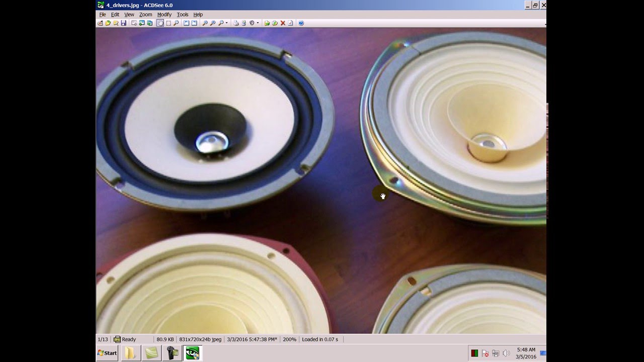Viewport: 644px width, 362px height.
Task: Activate the magnifier Zoom tool
Action: (176, 23)
